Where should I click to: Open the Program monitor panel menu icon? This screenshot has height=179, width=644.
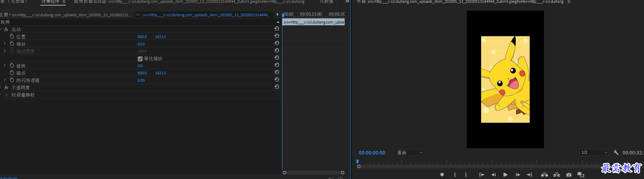[569, 2]
